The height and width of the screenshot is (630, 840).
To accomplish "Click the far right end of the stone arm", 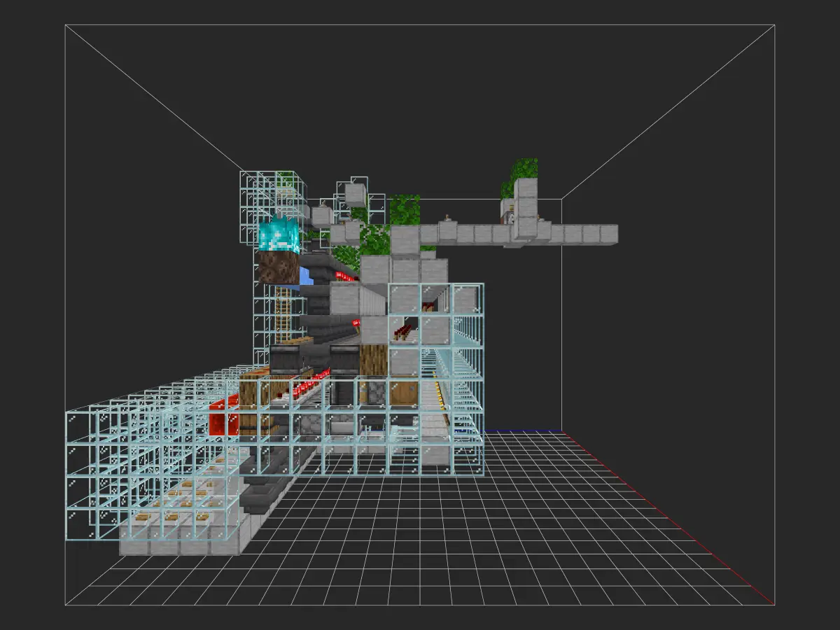I will pyautogui.click(x=608, y=234).
